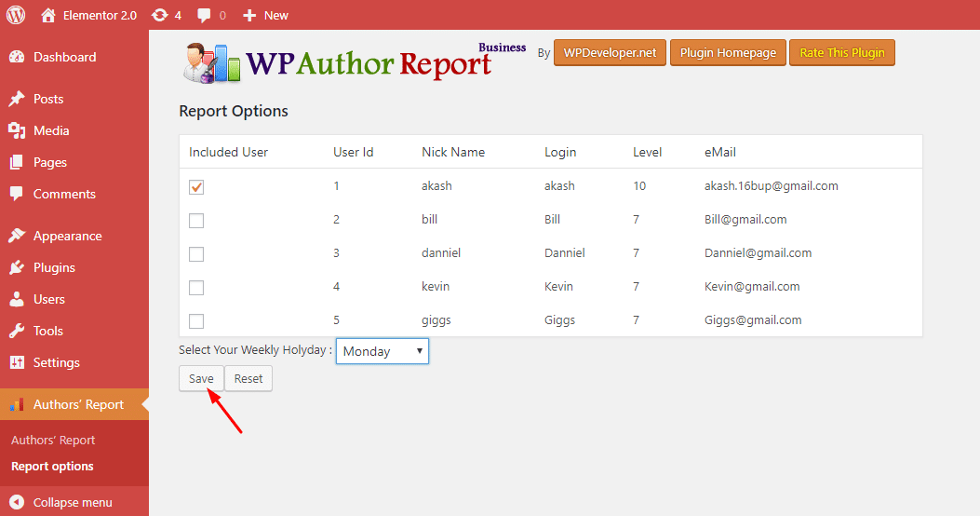Click the email Giggs@gmail.com
980x516 pixels.
click(753, 320)
